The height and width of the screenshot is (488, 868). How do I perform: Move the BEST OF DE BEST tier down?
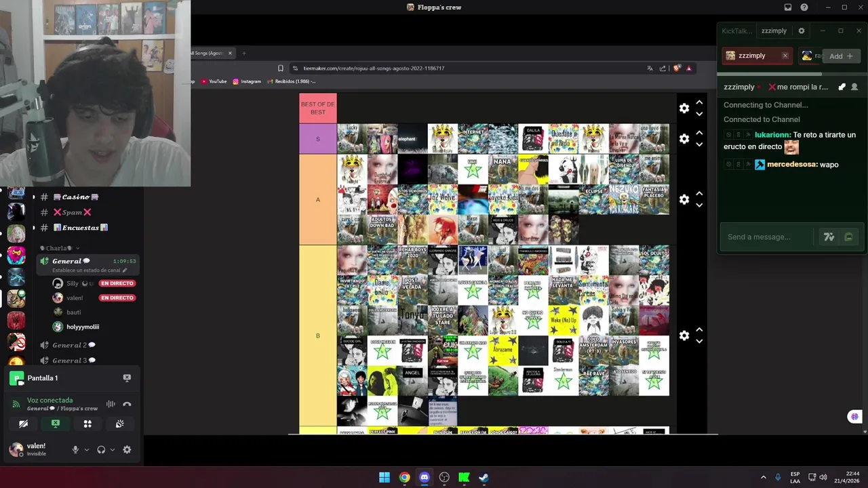(x=699, y=114)
